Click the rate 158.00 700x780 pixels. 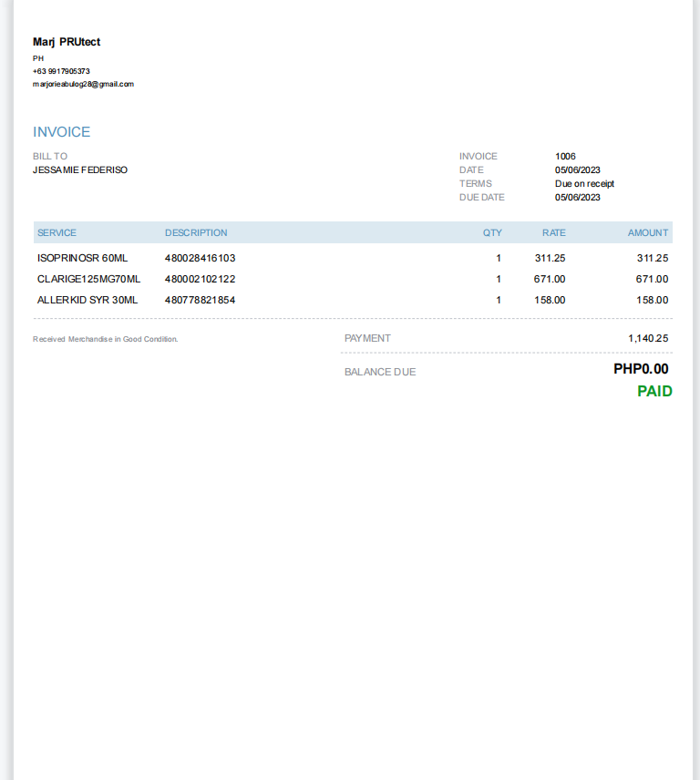pos(550,300)
